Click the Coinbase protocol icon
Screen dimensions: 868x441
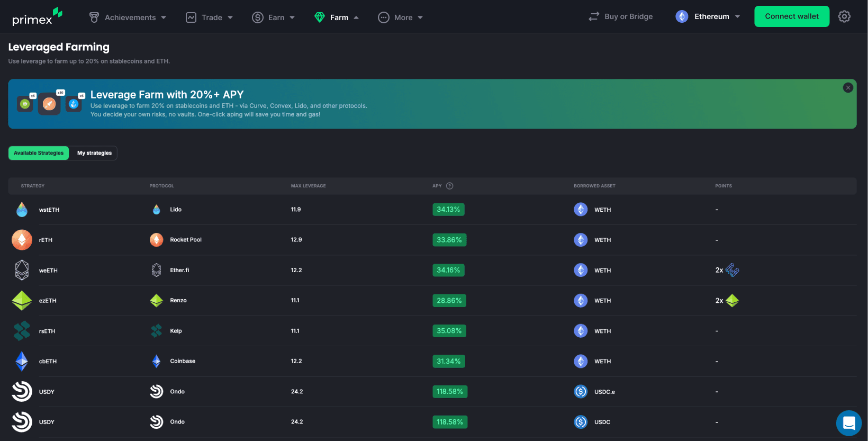[x=156, y=361]
